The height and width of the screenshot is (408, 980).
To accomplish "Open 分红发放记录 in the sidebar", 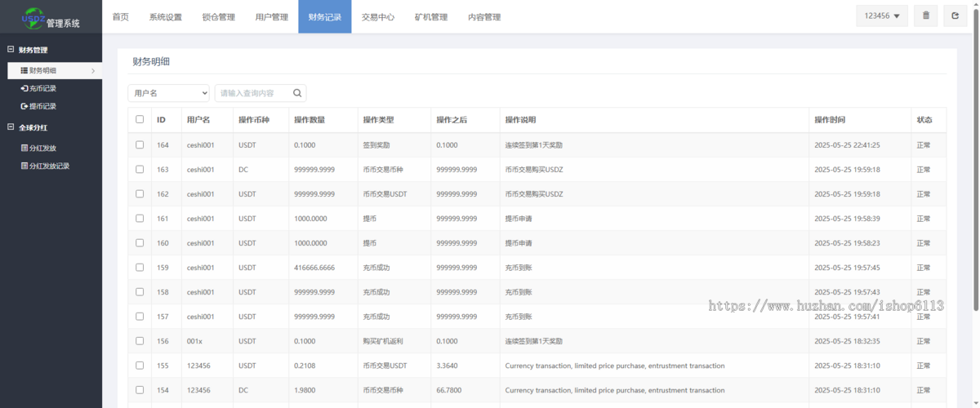I will click(x=45, y=166).
